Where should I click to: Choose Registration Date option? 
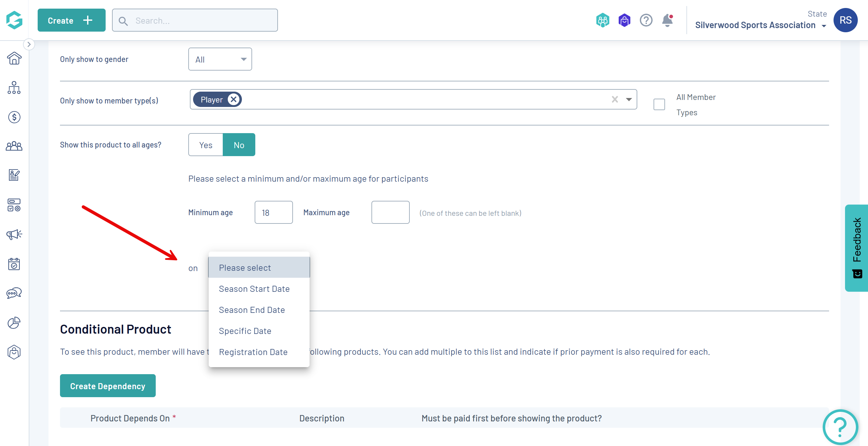[253, 352]
